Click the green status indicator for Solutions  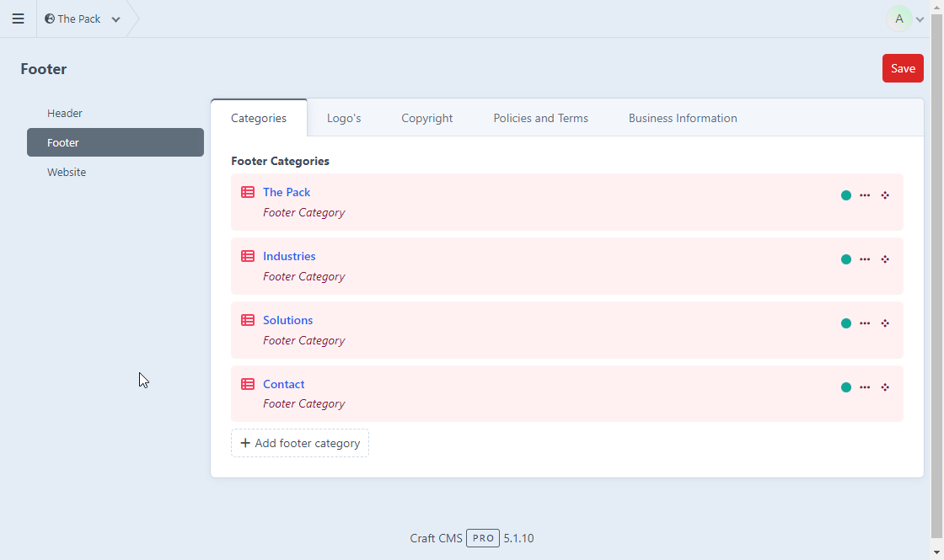pos(846,323)
